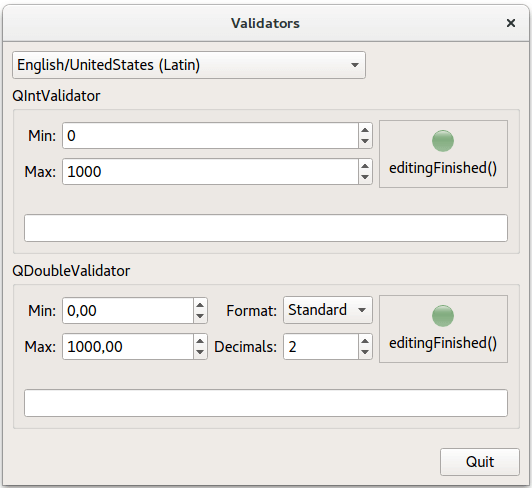This screenshot has height=488, width=532.
Task: Increase QIntValidator Min value with up arrow
Action: tap(365, 130)
